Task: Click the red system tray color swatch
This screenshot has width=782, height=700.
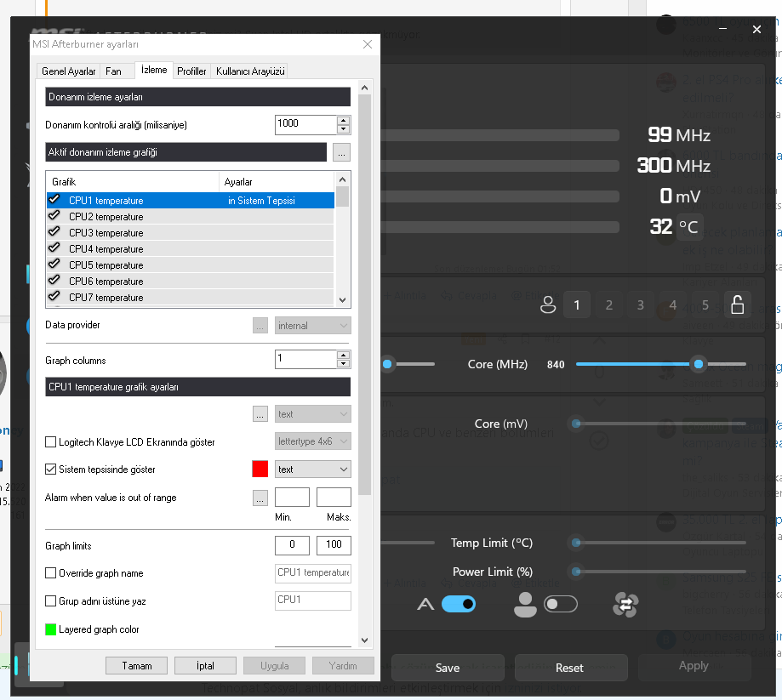Action: pos(260,469)
